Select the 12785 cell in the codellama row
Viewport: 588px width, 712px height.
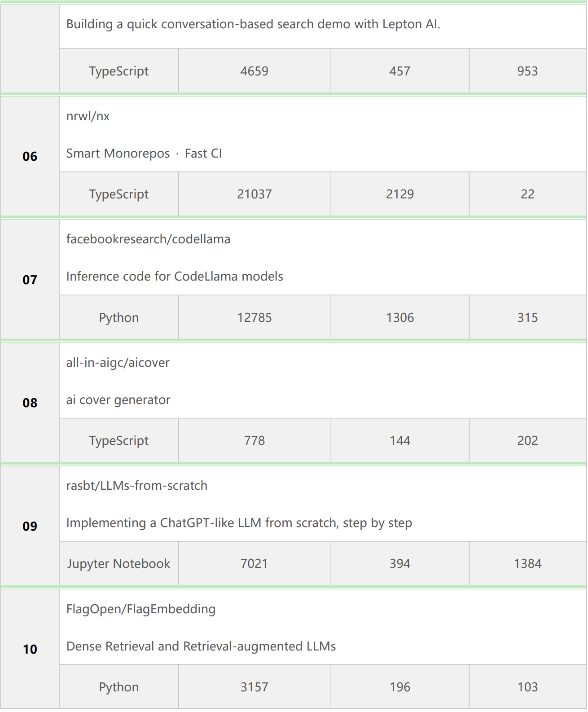[x=255, y=318]
